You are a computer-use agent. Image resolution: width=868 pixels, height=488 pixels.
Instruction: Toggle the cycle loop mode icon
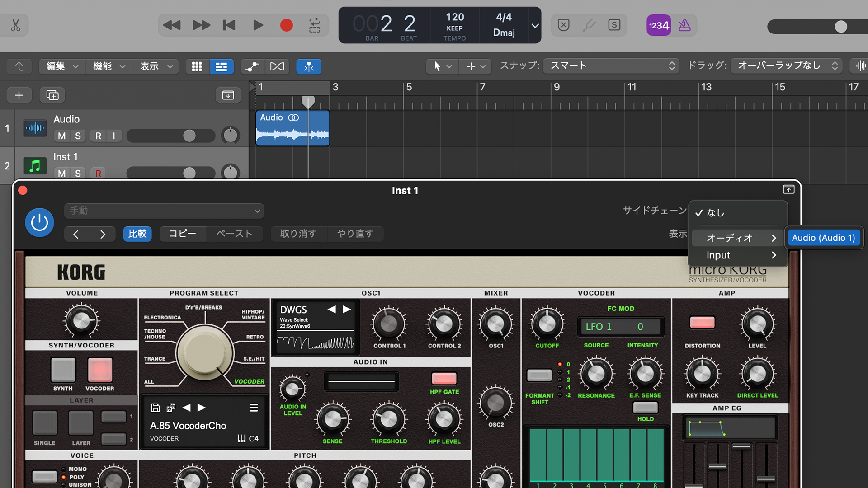(315, 25)
